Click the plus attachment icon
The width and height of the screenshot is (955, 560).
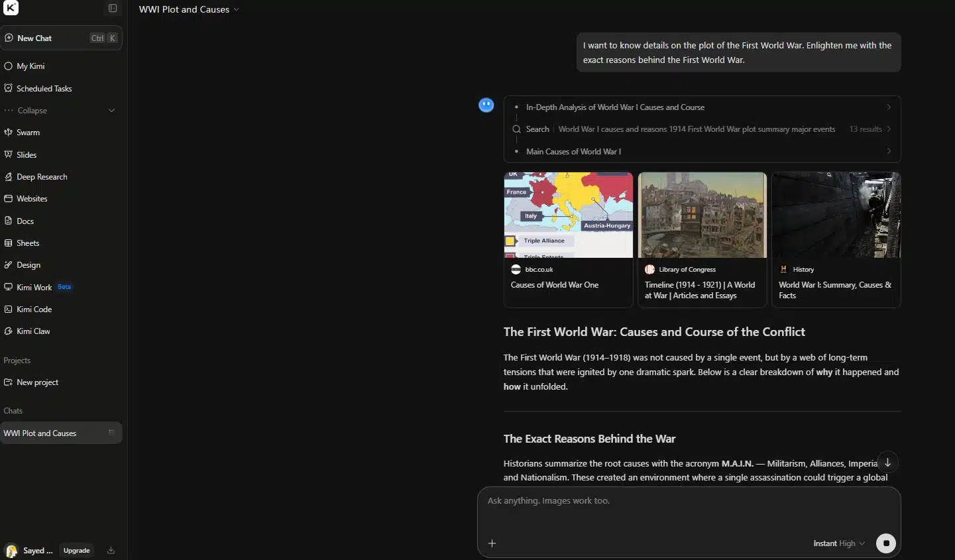[x=492, y=543]
